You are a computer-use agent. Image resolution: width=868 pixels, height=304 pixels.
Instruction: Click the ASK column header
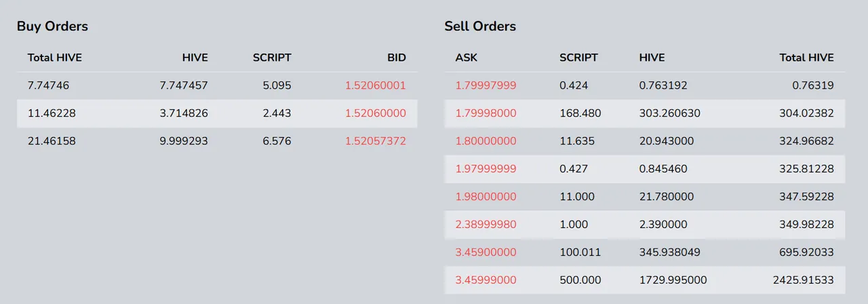click(467, 58)
